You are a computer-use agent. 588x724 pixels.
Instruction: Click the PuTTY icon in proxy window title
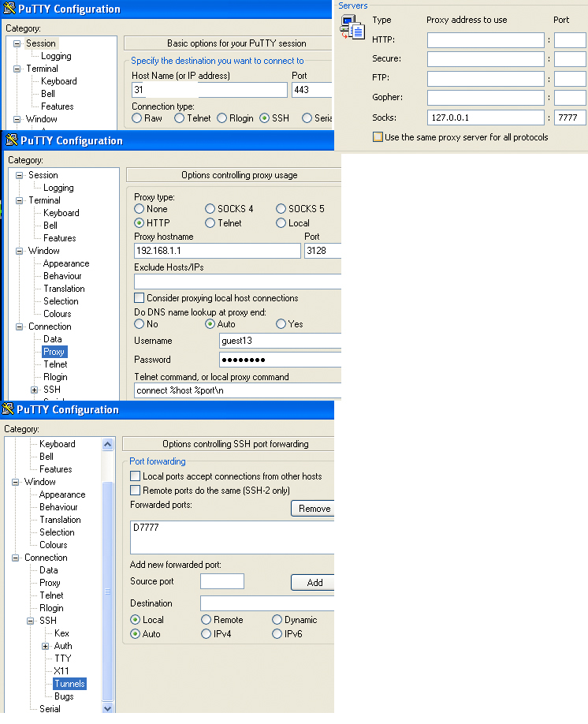tap(12, 140)
